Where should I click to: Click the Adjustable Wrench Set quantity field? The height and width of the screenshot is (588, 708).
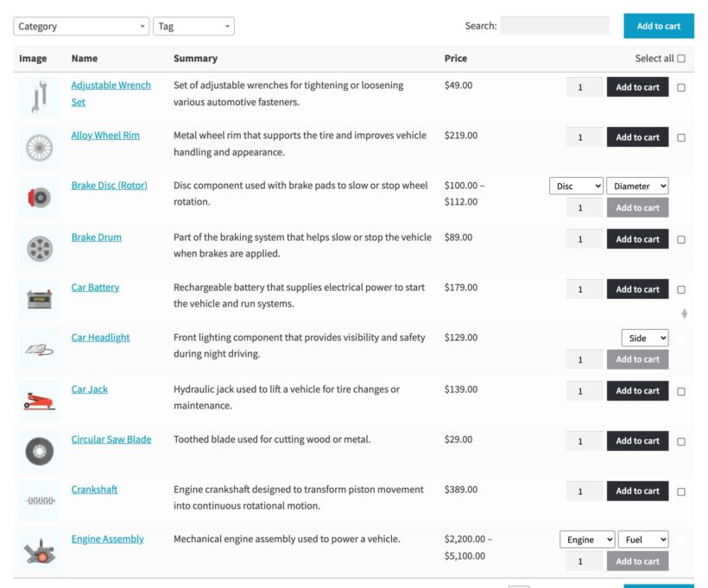coord(585,87)
